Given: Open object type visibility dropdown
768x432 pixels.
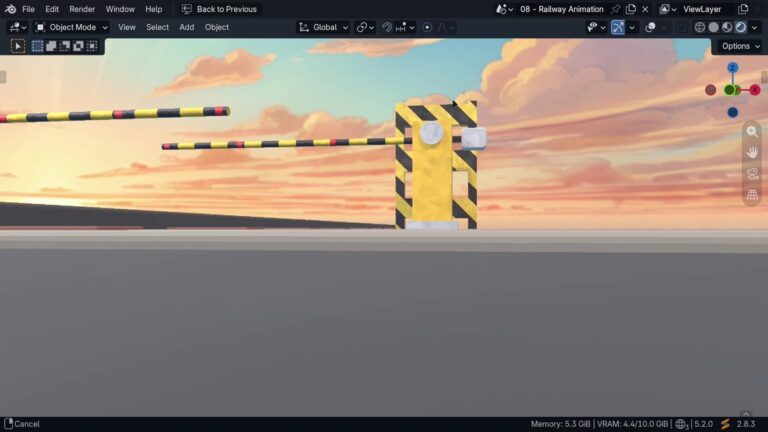Looking at the screenshot, I should pos(596,27).
